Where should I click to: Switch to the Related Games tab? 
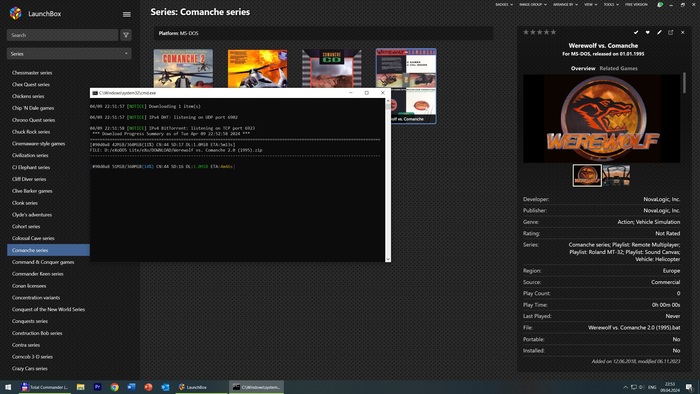618,68
